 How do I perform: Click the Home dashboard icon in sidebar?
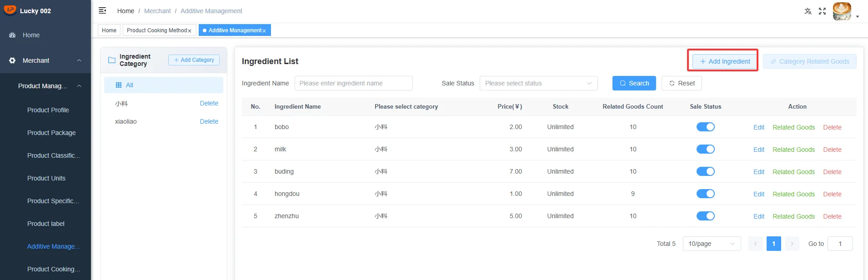pyautogui.click(x=12, y=35)
